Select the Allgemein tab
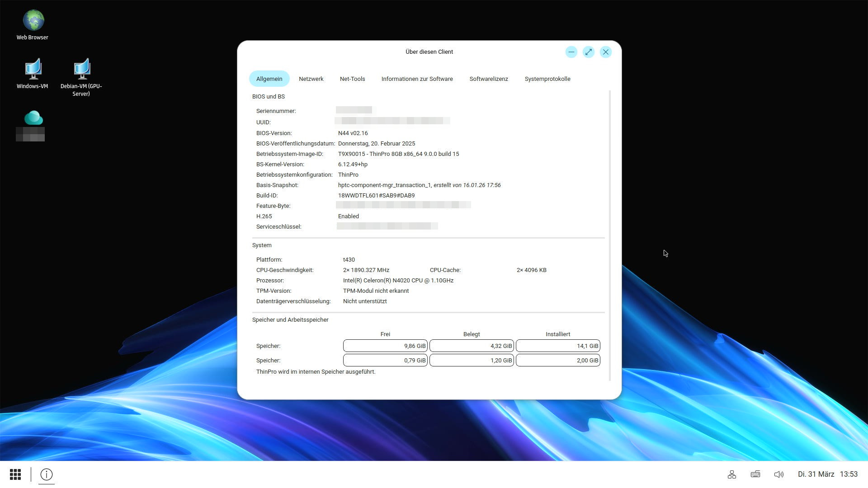The image size is (868, 488). click(x=269, y=79)
